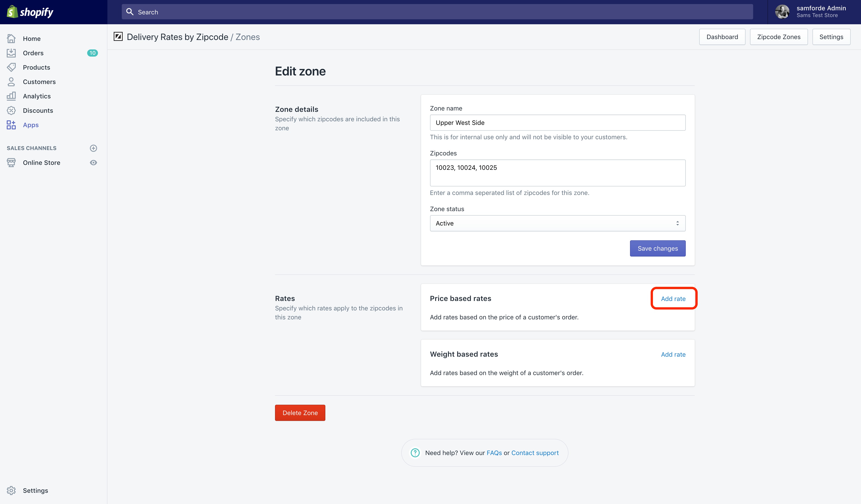Click the Discounts badge icon
The height and width of the screenshot is (504, 861).
(11, 110)
